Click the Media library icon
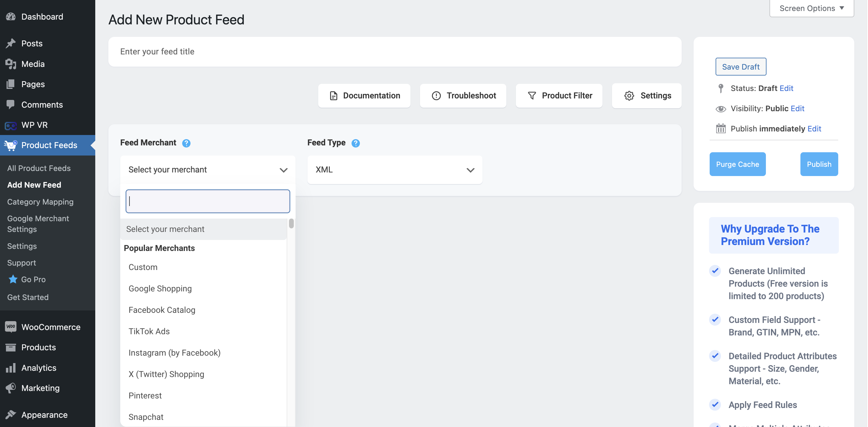This screenshot has height=427, width=868. 11,64
